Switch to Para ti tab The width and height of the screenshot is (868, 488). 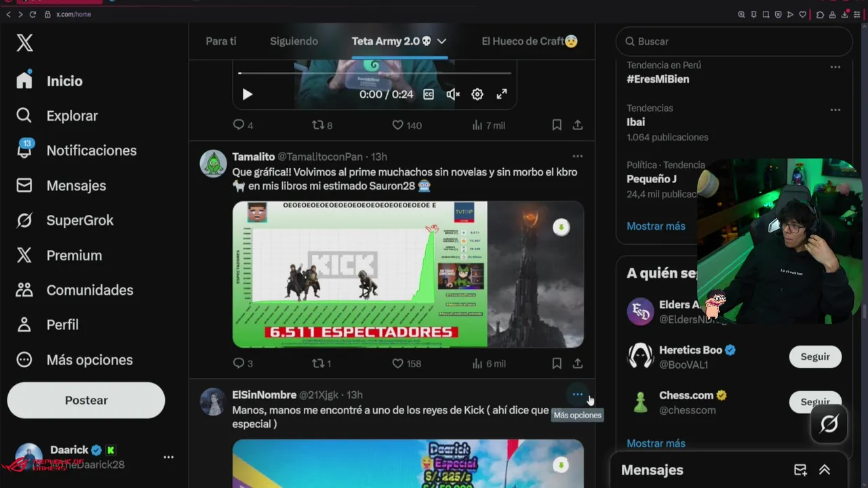click(221, 41)
